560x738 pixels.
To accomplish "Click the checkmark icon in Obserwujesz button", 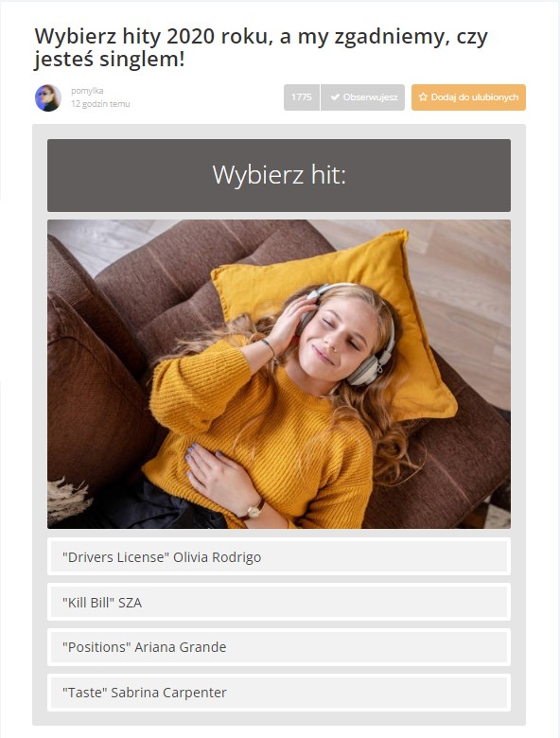I will tap(335, 97).
